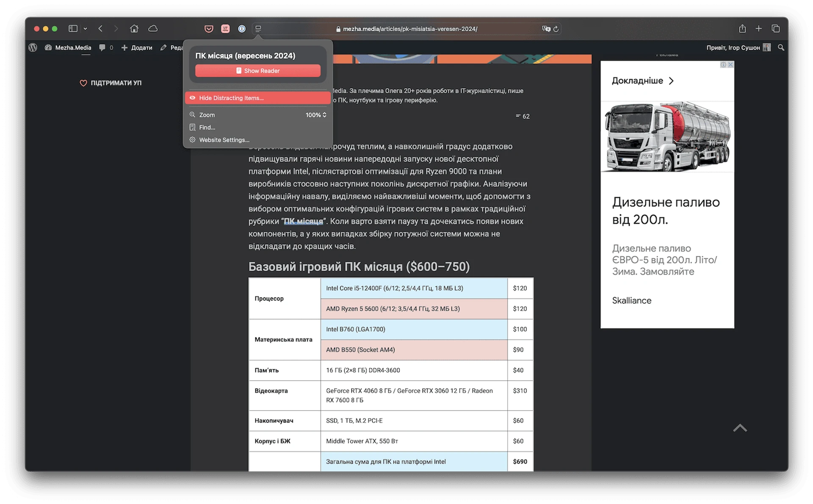Click the comment count 62
Viewport: 813px width, 504px height.
point(523,116)
